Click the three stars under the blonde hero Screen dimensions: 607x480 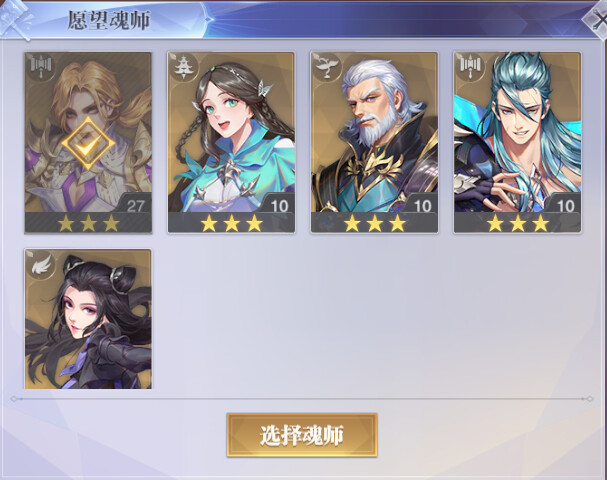(88, 223)
